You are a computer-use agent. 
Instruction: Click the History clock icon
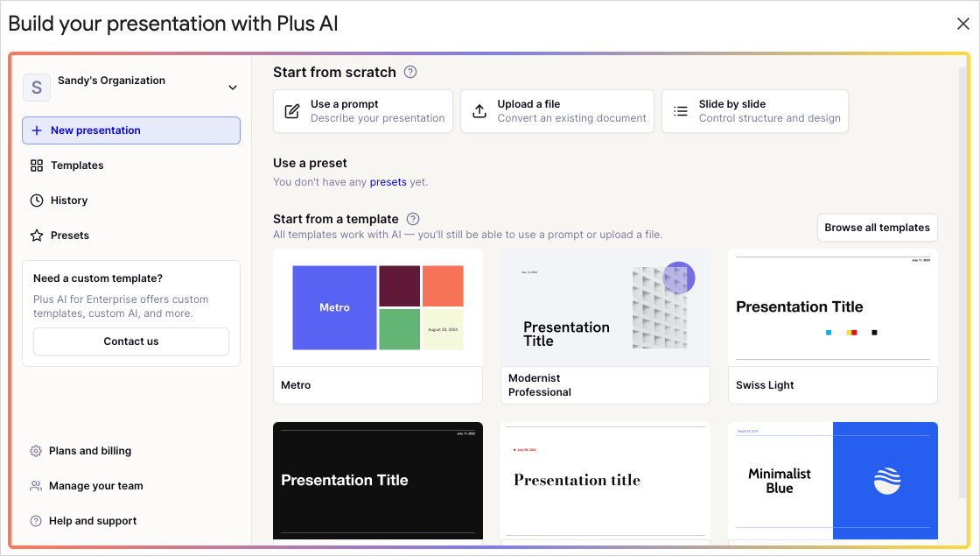(x=37, y=201)
